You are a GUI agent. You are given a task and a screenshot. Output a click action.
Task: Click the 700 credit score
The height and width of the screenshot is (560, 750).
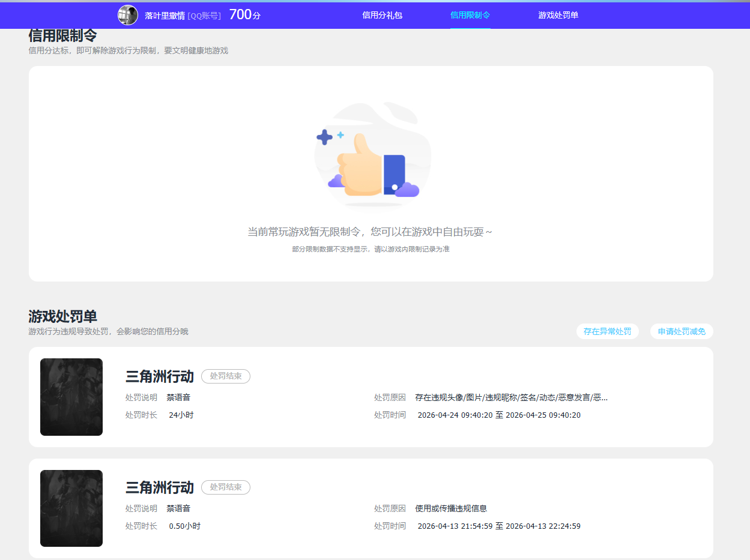pos(245,15)
